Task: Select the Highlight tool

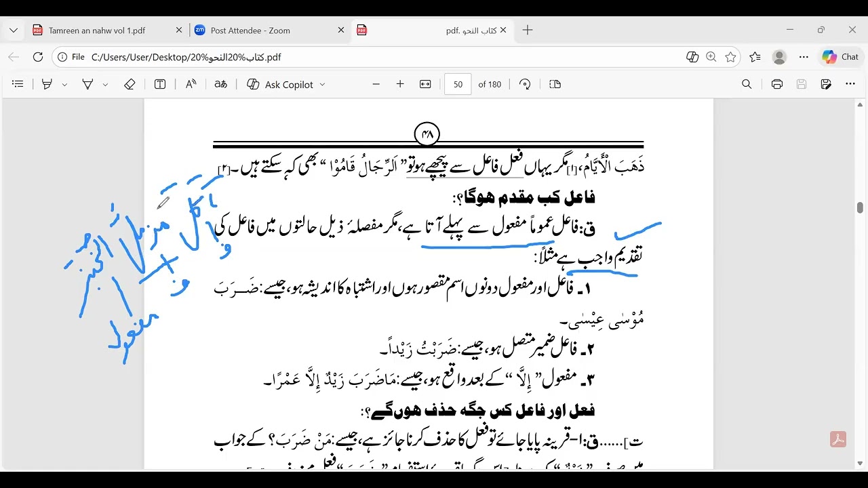Action: pyautogui.click(x=47, y=84)
